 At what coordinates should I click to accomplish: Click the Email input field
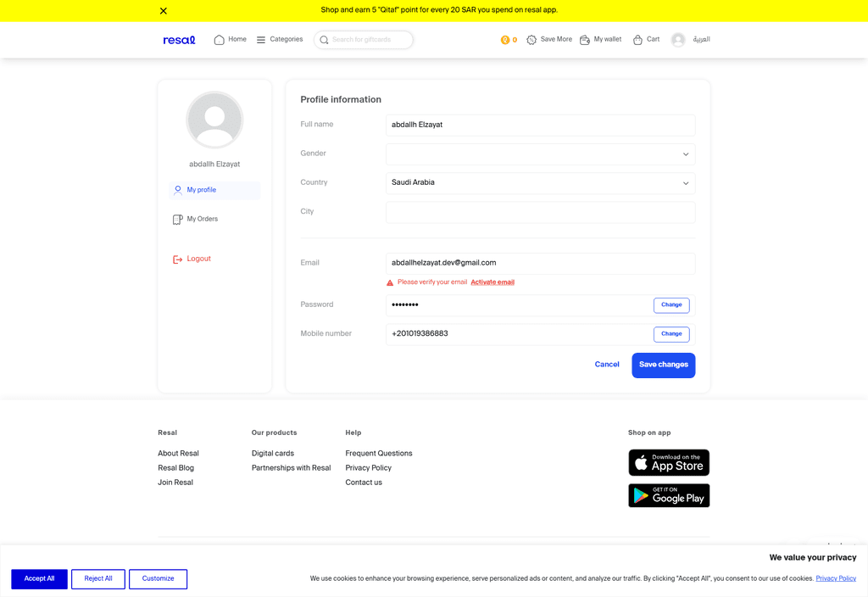[x=540, y=263]
